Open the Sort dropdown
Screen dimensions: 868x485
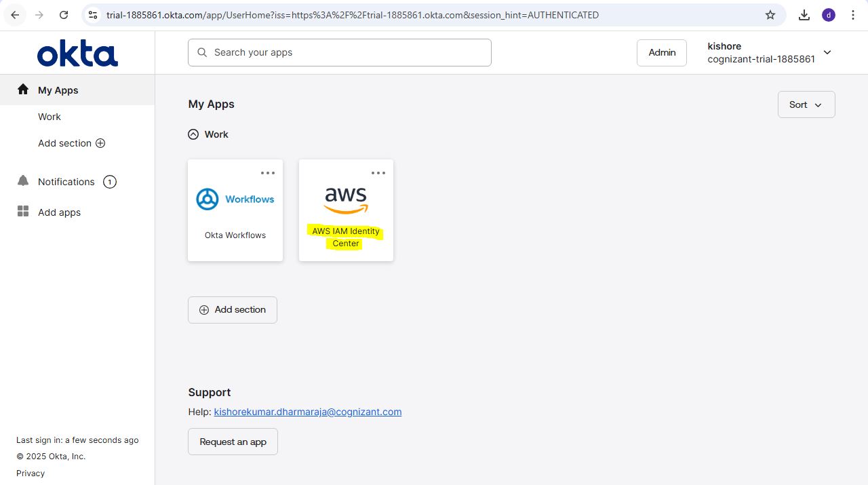point(806,104)
